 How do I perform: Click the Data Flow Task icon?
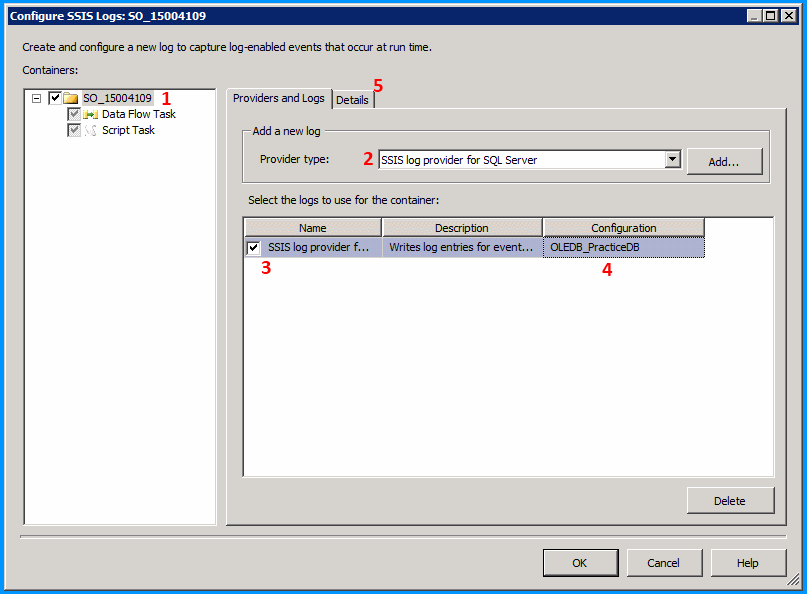(x=91, y=114)
